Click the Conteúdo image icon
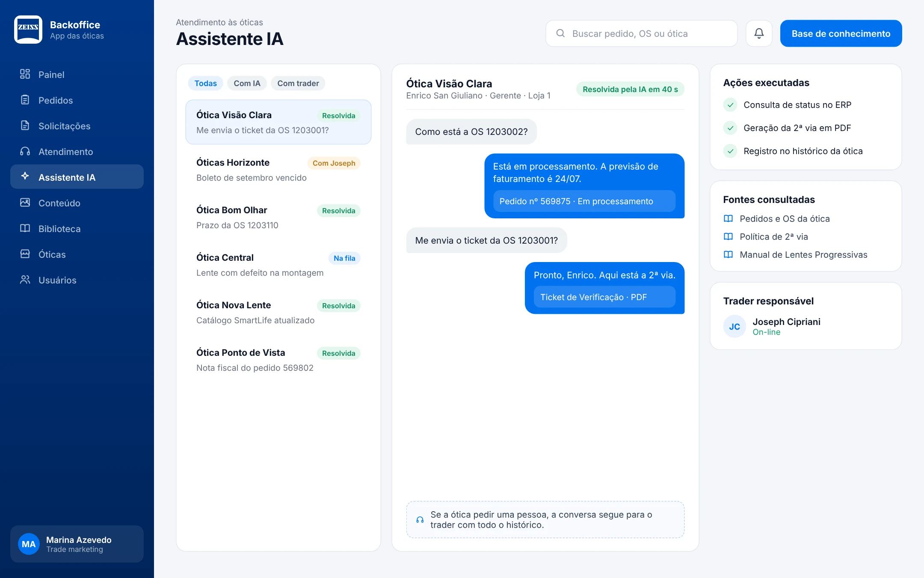Viewport: 924px width, 578px height. [25, 203]
